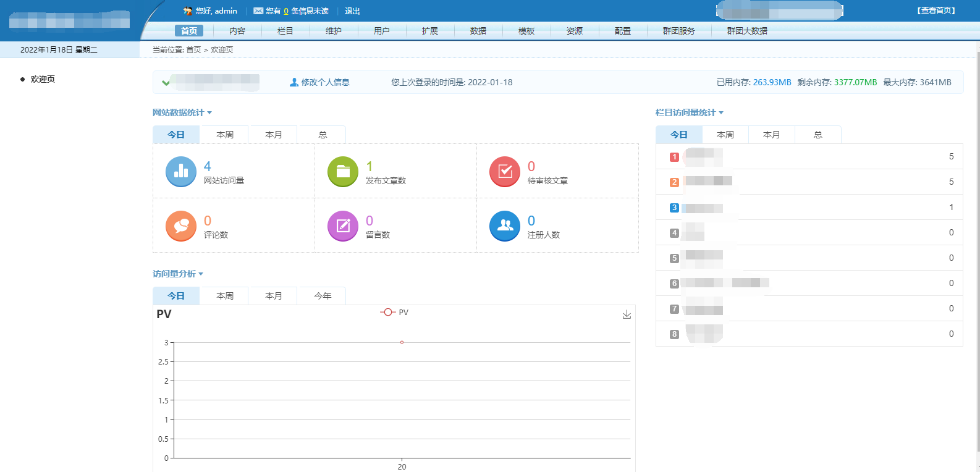Viewport: 980px width, 472px height.
Task: Open the 内容 menu in navigation bar
Action: pyautogui.click(x=237, y=31)
